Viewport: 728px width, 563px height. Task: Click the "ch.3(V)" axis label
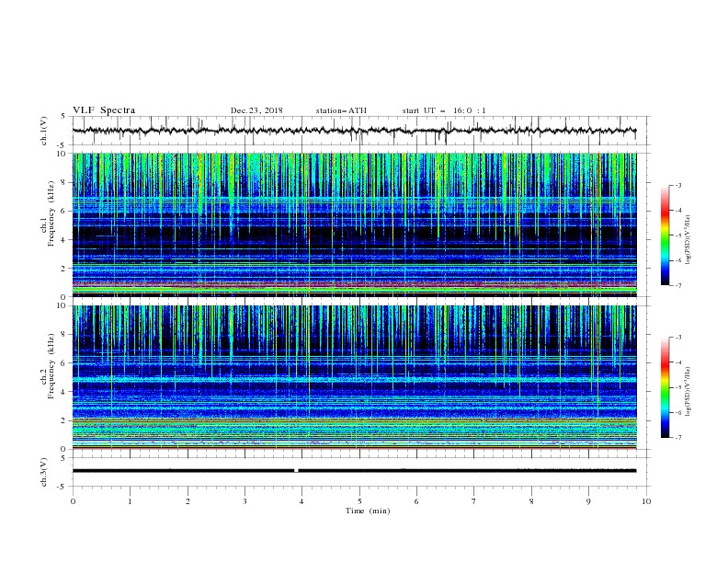click(x=43, y=472)
